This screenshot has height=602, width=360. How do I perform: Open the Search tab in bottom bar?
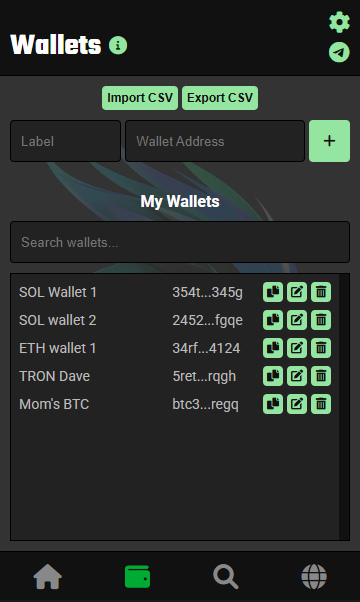(x=226, y=577)
